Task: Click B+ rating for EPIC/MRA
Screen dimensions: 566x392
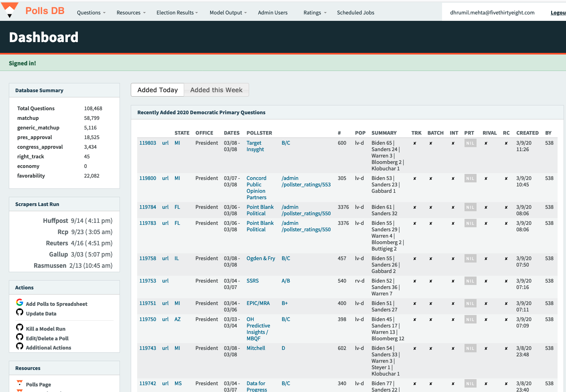Action: (285, 303)
